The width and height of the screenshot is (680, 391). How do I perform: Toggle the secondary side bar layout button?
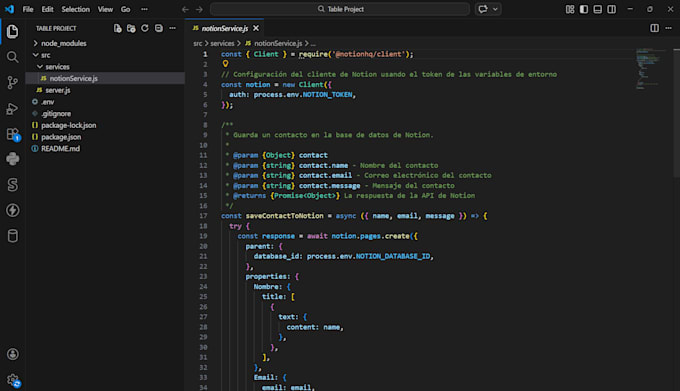coord(611,9)
